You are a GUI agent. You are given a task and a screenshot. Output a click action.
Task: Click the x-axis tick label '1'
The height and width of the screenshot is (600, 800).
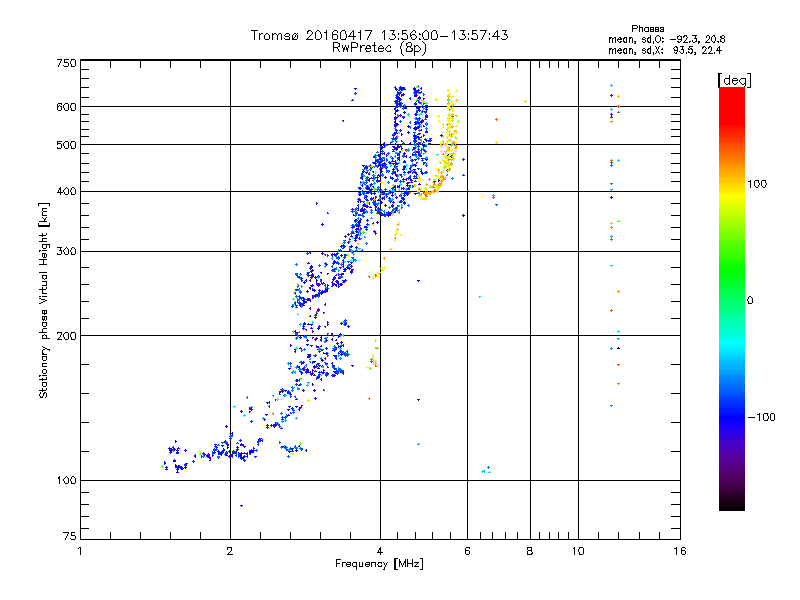80,551
